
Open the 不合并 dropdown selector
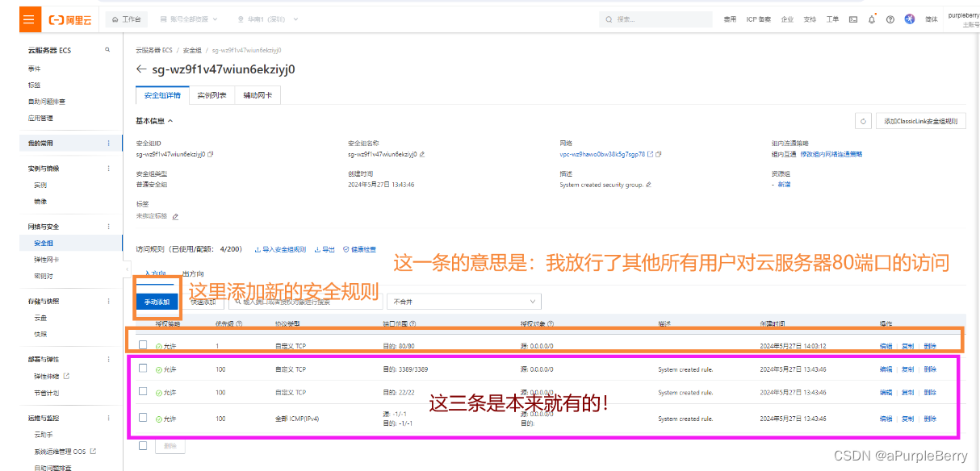point(463,301)
